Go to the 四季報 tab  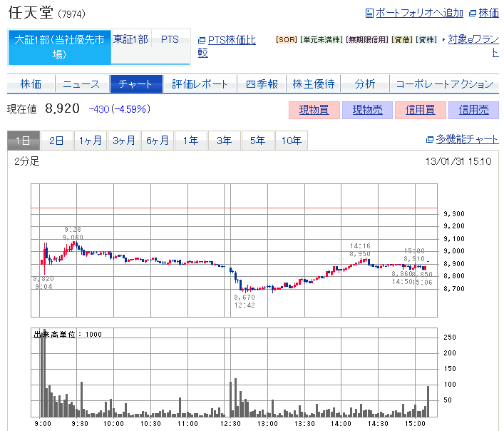pyautogui.click(x=262, y=84)
